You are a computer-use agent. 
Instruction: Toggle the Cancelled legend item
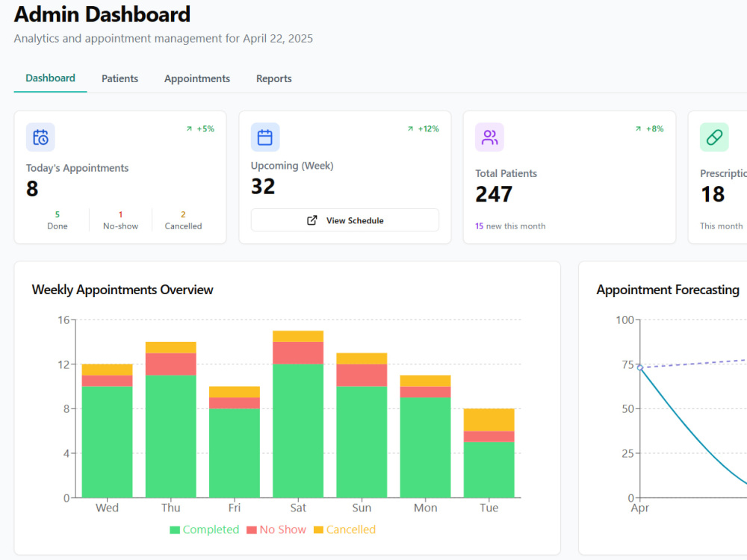(x=344, y=529)
